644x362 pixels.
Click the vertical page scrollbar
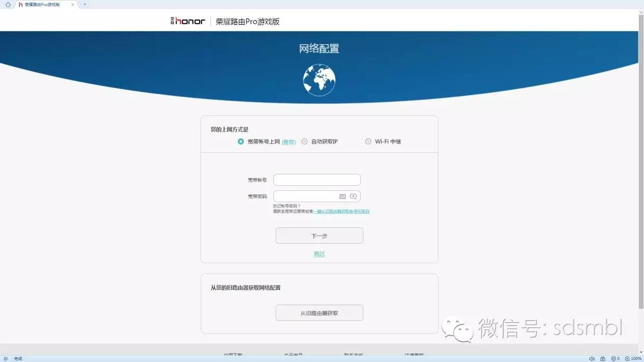[641, 161]
